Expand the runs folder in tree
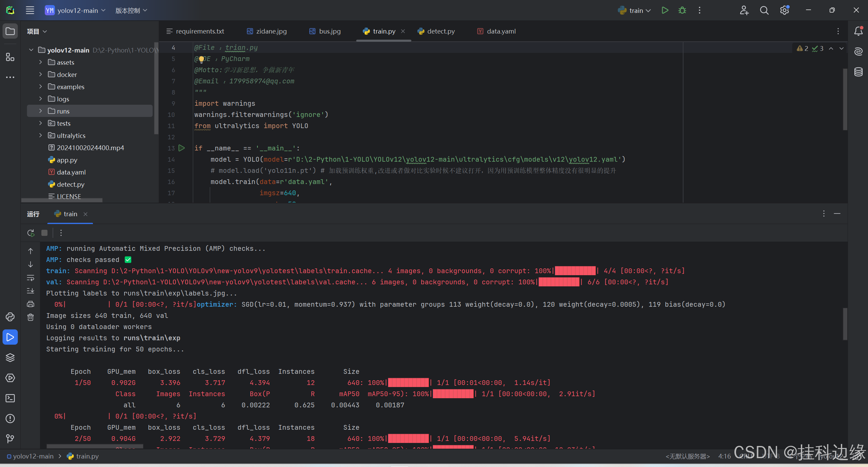Viewport: 868px width, 467px height. click(x=40, y=111)
